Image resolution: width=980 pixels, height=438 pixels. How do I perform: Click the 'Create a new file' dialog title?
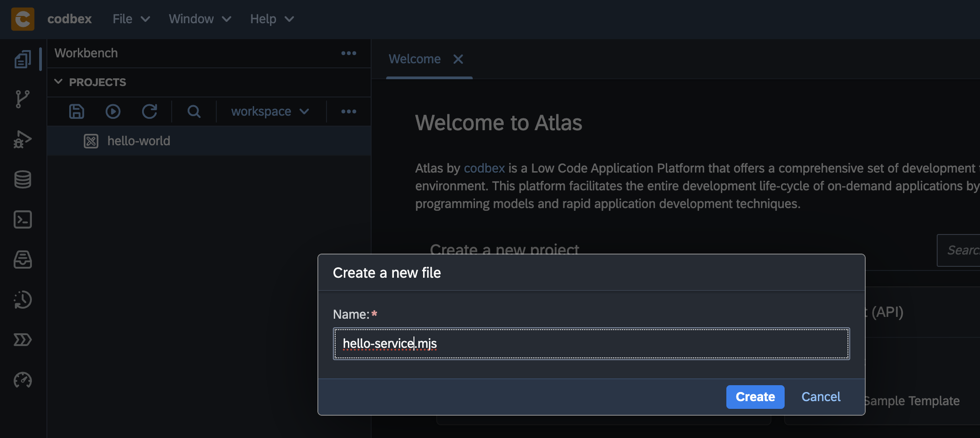(387, 273)
